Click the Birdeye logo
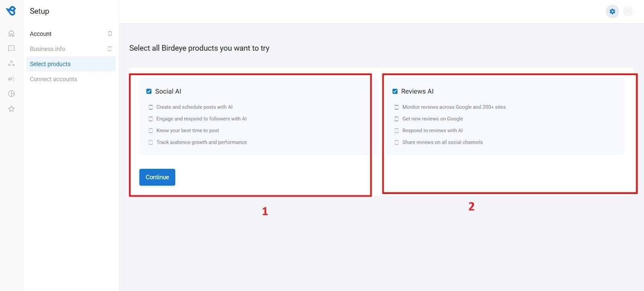Screen dimensions: 644x291 (12, 11)
